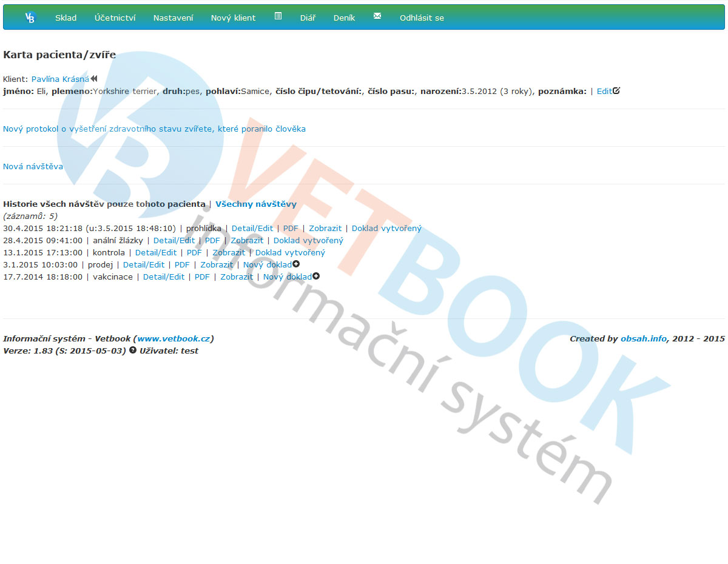
Task: Click the help question icon near version
Action: tap(133, 351)
